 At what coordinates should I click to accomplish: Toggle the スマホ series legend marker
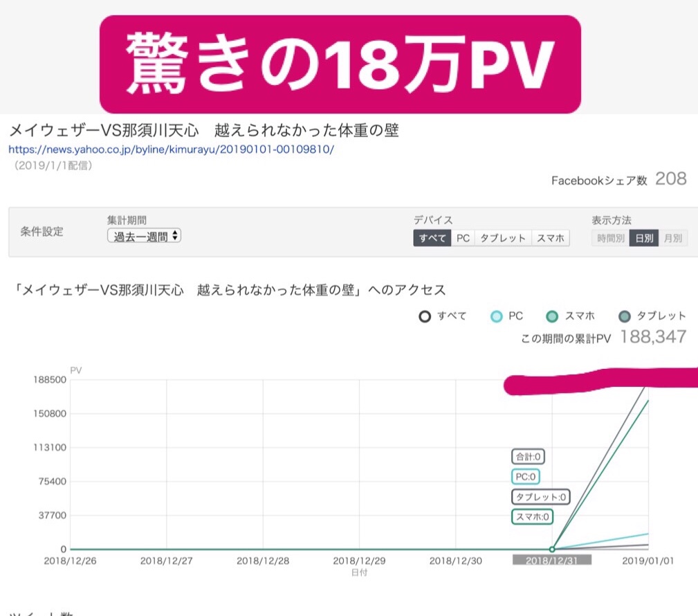click(x=552, y=316)
